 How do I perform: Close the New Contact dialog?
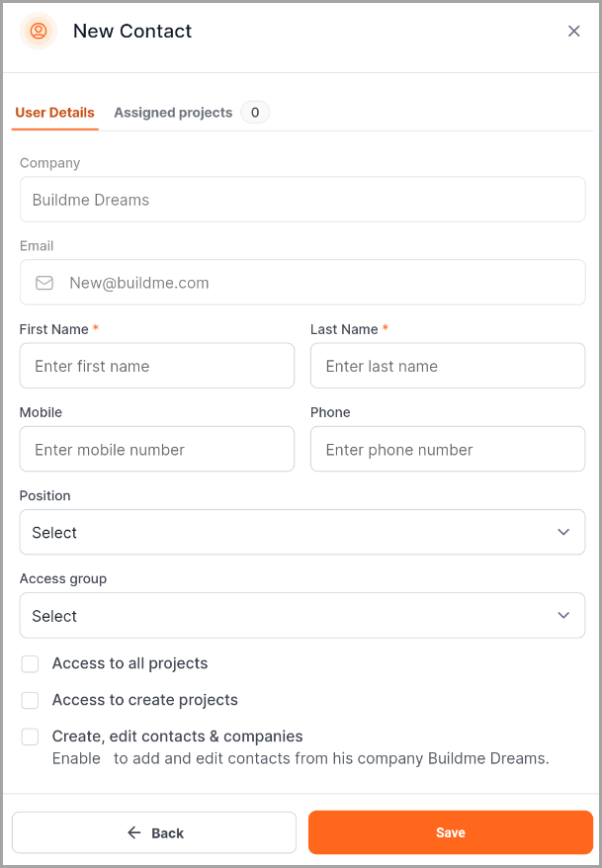click(573, 31)
